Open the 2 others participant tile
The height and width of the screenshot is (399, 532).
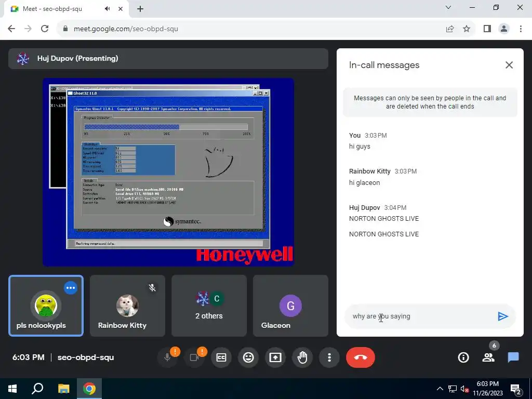tap(209, 305)
